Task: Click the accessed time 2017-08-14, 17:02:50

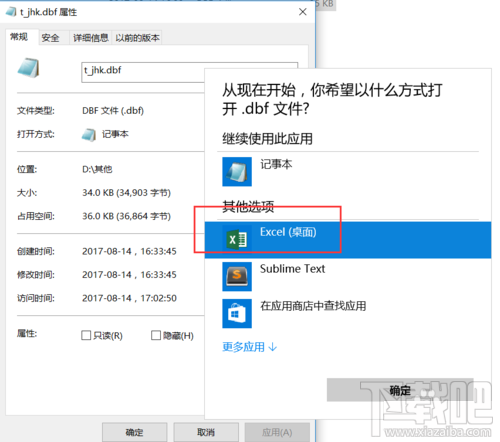Action: (x=129, y=298)
